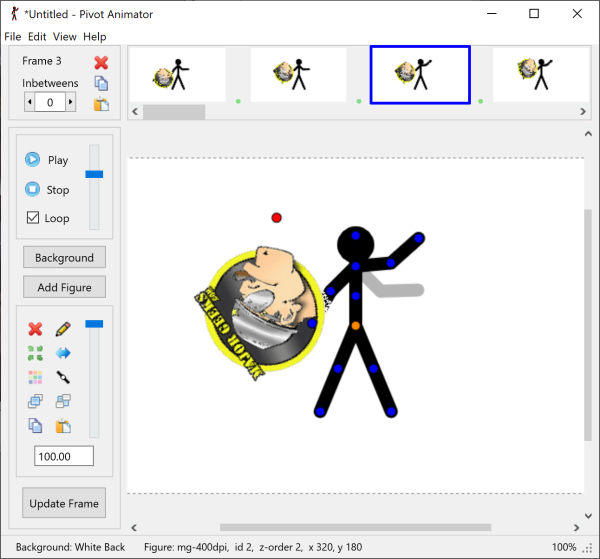Viewport: 600px width, 559px height.
Task: Paste frame clipboard icon under copy icon
Action: click(101, 104)
